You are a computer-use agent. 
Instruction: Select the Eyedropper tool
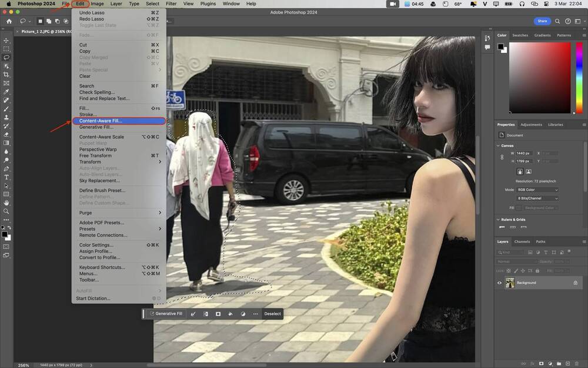[x=6, y=92]
